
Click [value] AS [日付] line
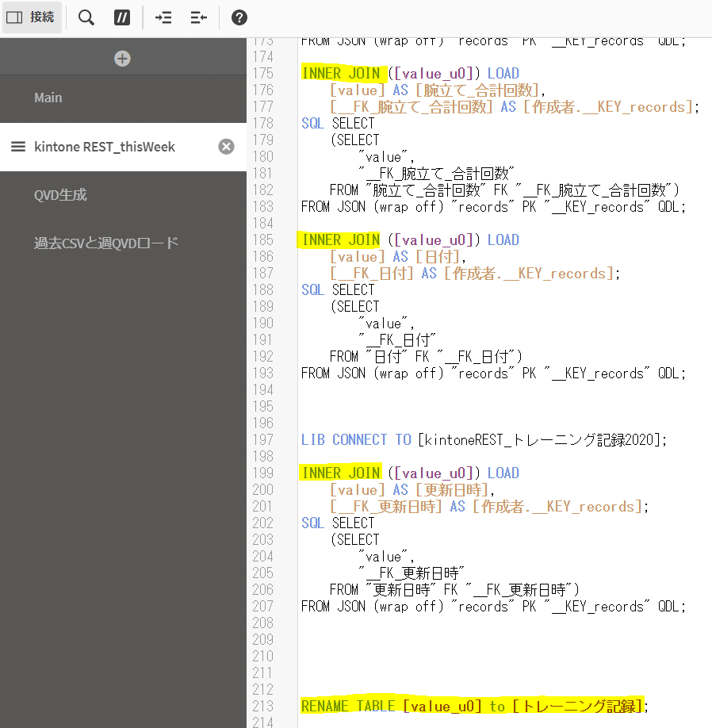398,257
